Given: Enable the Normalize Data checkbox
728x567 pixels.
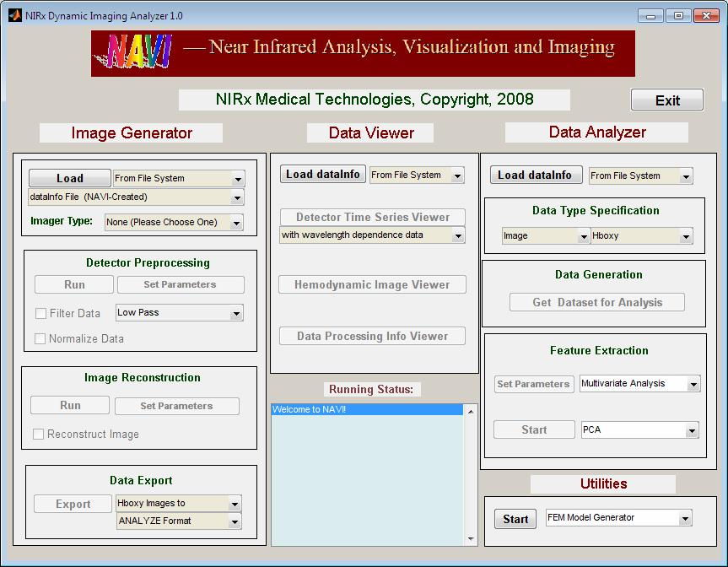Looking at the screenshot, I should click(x=41, y=338).
